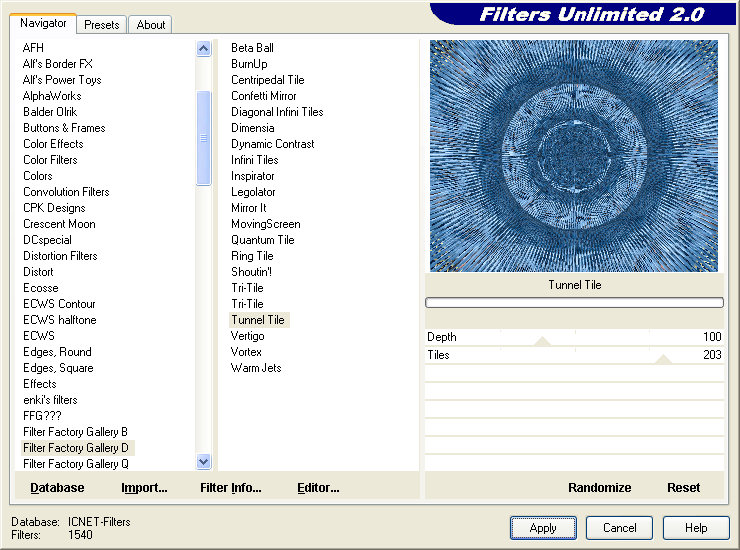Click the progress bar under Tunnel Tile

point(574,303)
